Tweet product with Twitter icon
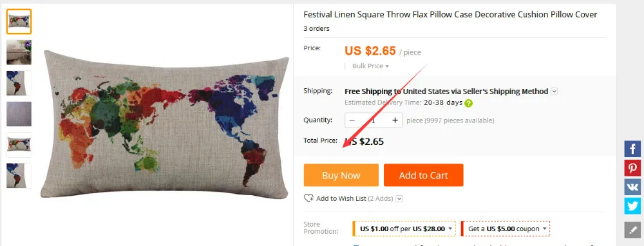This screenshot has width=644, height=246. (632, 206)
